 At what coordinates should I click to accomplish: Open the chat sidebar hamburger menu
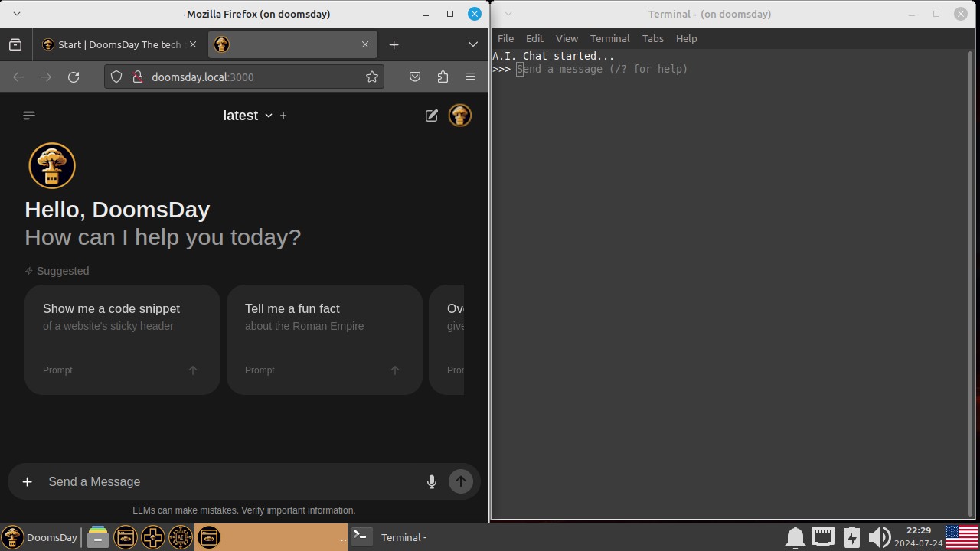[x=29, y=116]
